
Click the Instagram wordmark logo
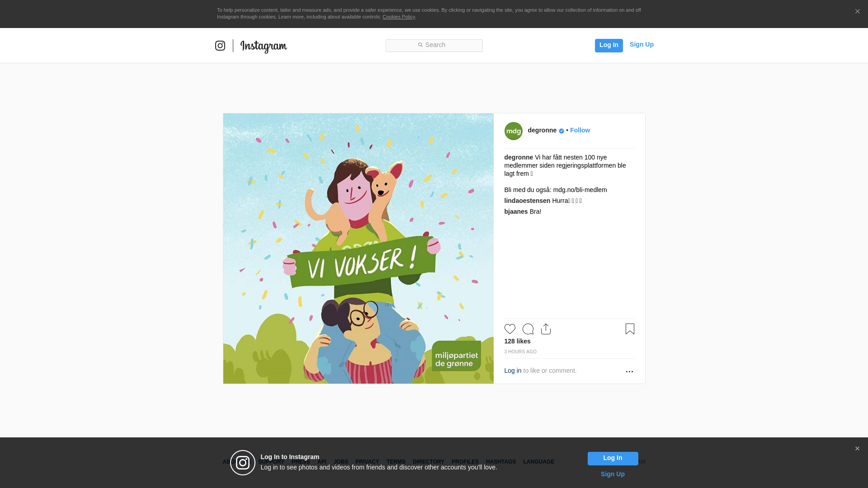tap(264, 46)
